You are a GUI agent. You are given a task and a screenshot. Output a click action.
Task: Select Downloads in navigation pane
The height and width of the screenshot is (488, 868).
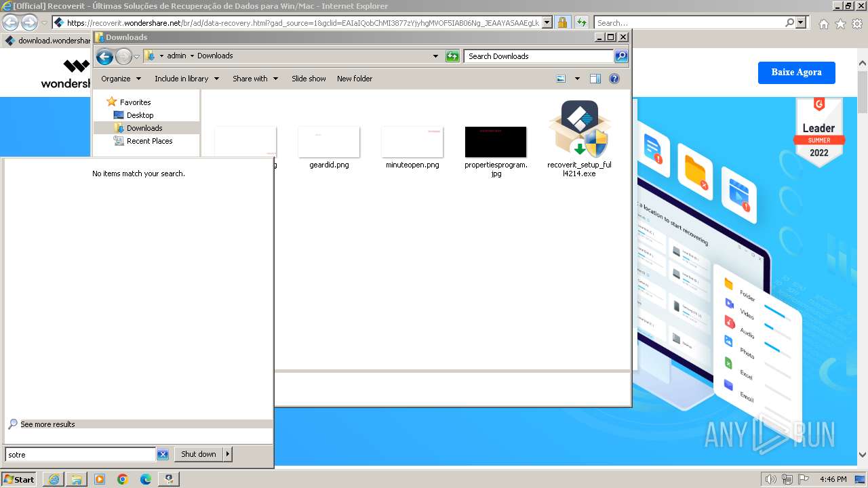144,128
